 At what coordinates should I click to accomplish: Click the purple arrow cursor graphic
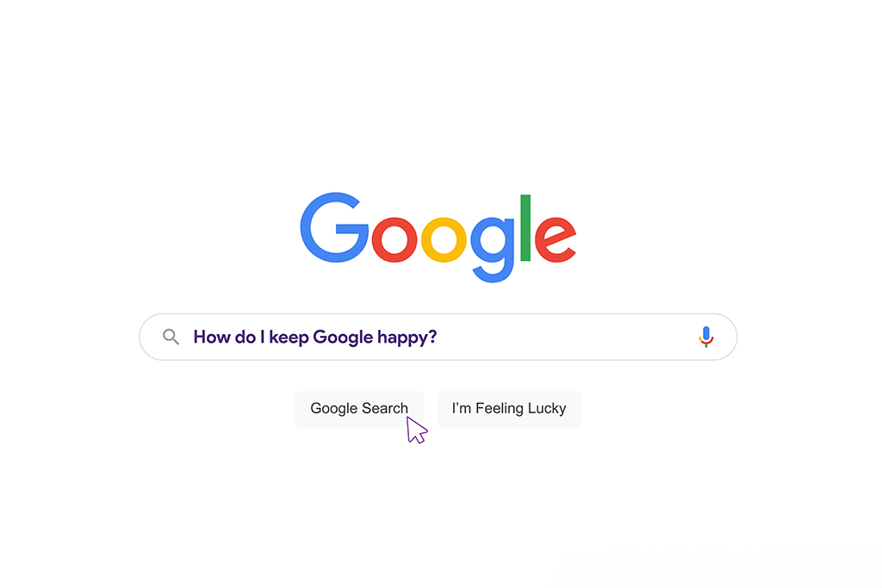417,430
